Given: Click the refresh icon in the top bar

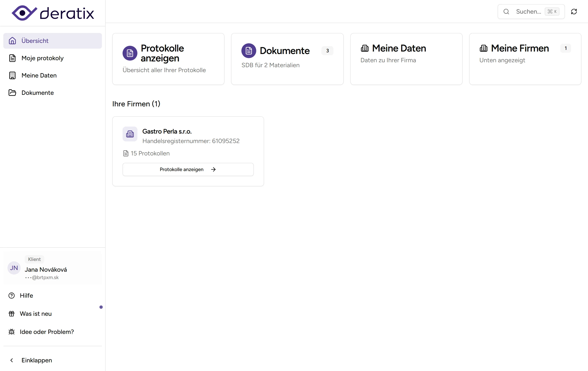Looking at the screenshot, I should [x=574, y=12].
